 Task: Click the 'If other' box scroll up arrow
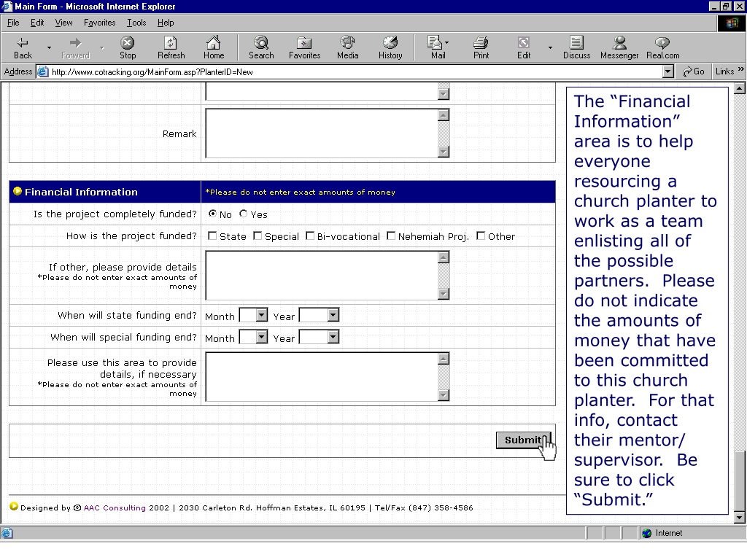pyautogui.click(x=444, y=257)
